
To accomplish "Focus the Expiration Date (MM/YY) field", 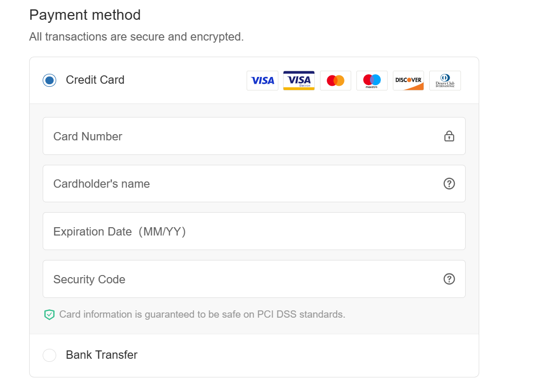I will [x=254, y=231].
